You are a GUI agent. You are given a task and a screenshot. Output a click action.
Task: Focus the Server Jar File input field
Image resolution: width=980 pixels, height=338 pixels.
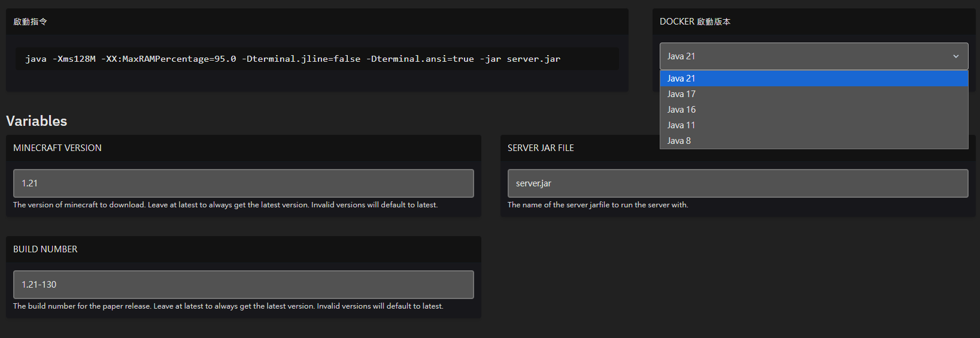pos(737,183)
